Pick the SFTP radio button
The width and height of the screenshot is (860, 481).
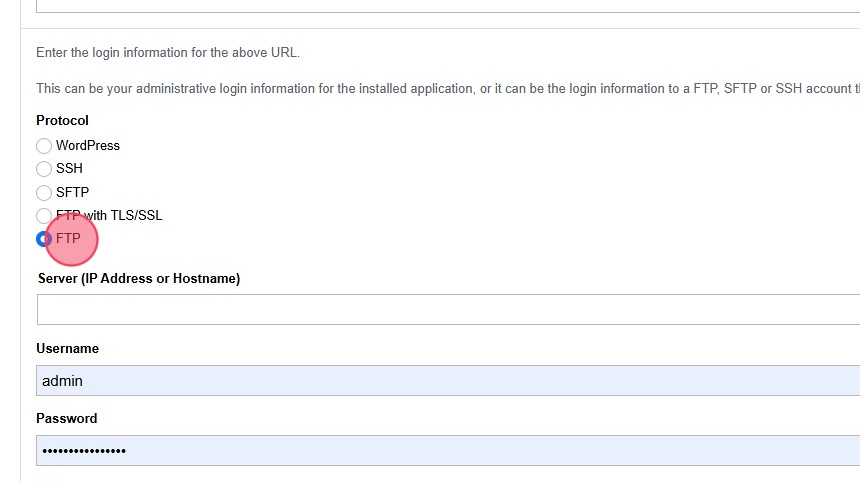pos(44,193)
